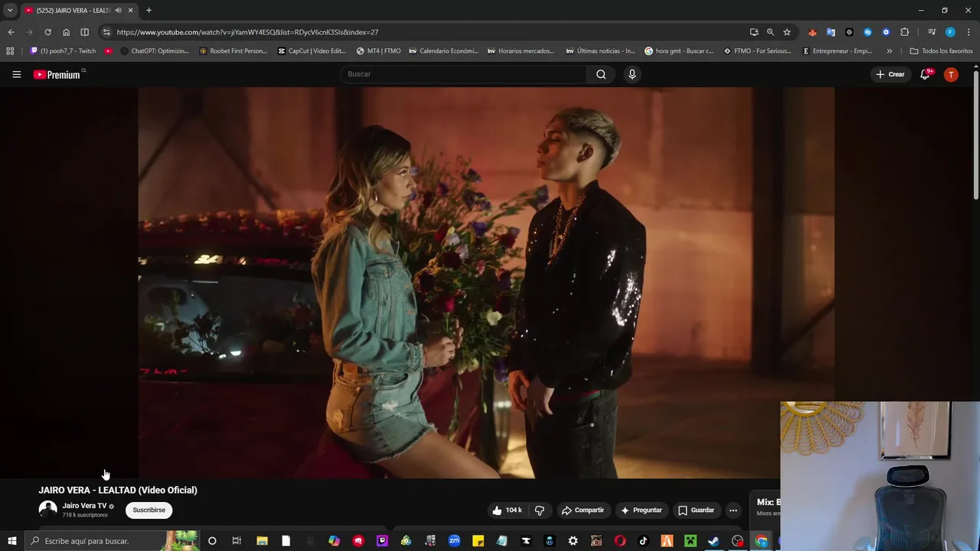Open the pooh7_7 Twitch bookmark
Image resolution: width=980 pixels, height=551 pixels.
click(x=63, y=51)
